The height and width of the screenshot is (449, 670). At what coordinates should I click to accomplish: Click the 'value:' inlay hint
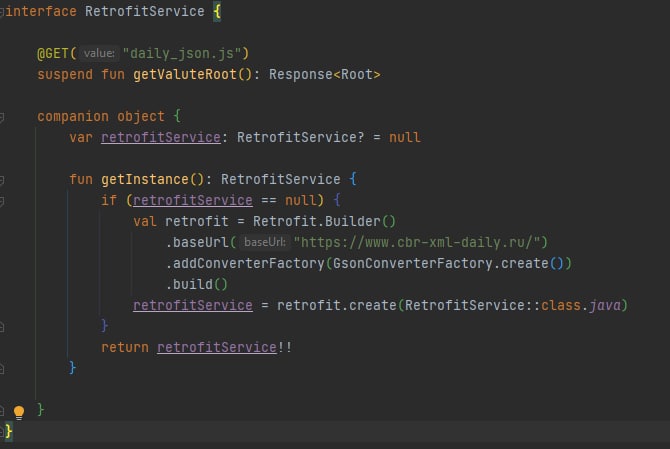[99, 53]
